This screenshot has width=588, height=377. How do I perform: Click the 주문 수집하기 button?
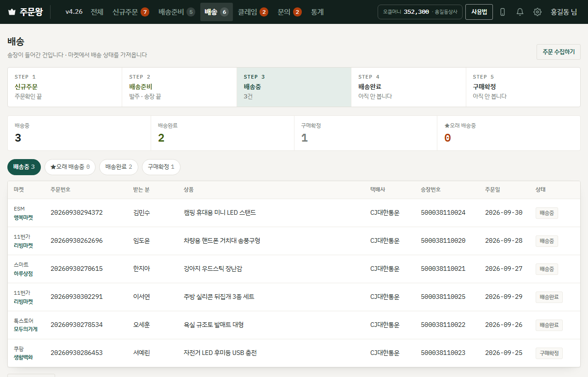point(559,52)
